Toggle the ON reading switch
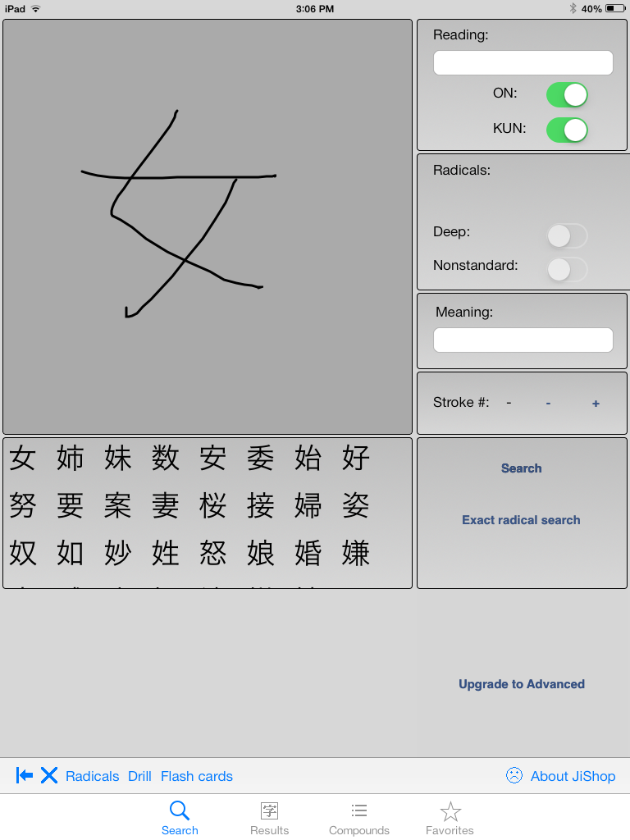This screenshot has width=630, height=840. pyautogui.click(x=567, y=94)
